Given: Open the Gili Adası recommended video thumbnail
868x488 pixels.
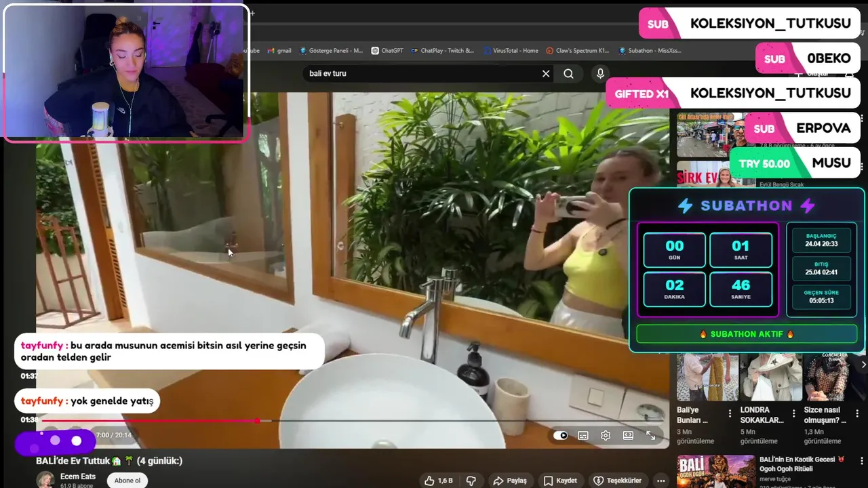Looking at the screenshot, I should coord(710,135).
